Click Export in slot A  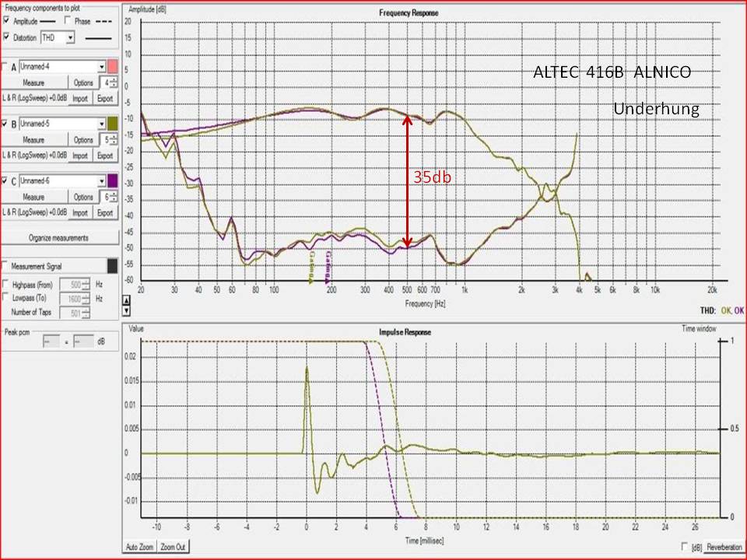(x=105, y=99)
